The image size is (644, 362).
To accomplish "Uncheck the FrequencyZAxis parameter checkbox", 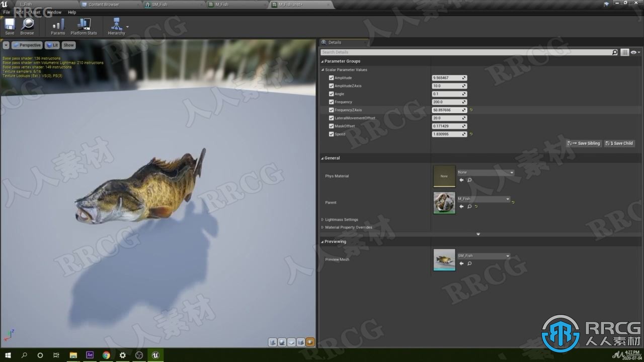I will [331, 110].
